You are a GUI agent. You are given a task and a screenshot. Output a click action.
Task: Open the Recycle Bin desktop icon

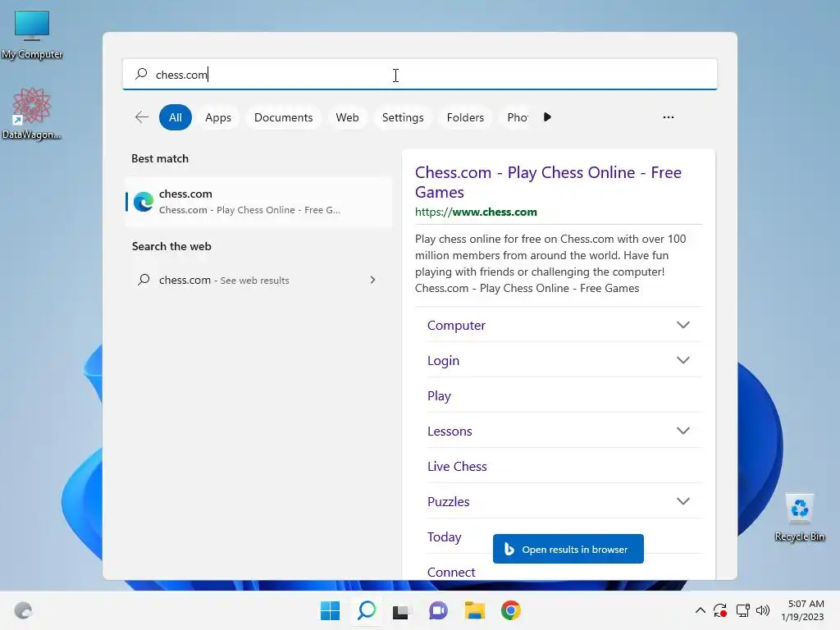799,518
